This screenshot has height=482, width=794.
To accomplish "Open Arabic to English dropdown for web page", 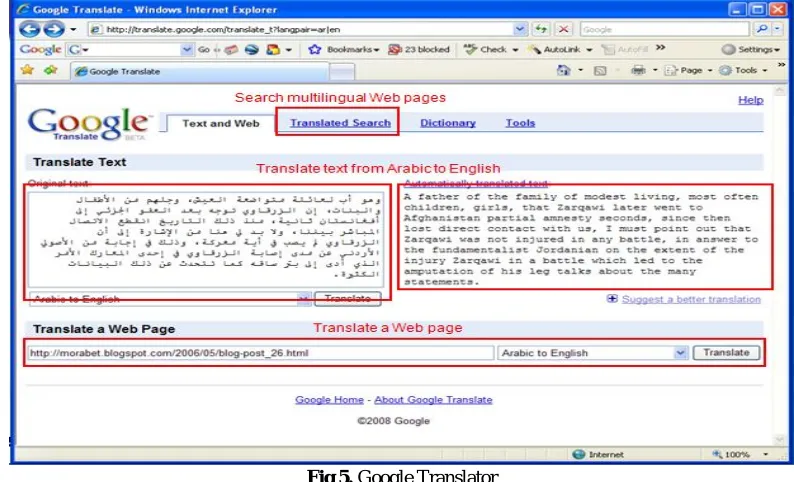I will (592, 353).
